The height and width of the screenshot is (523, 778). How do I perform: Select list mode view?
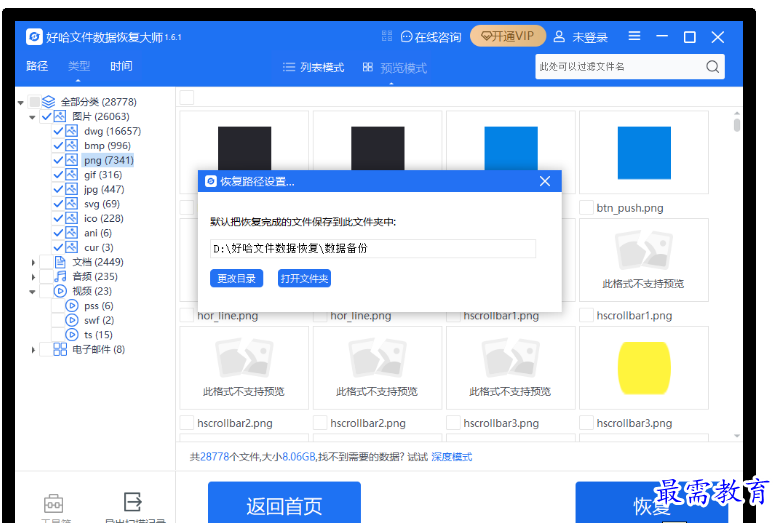313,67
